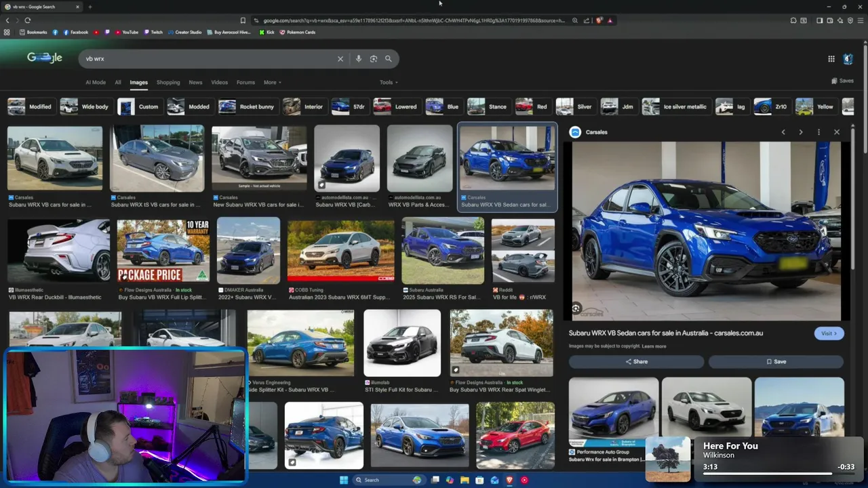Open the Mail app on the taskbar
The height and width of the screenshot is (488, 868).
coord(494,480)
